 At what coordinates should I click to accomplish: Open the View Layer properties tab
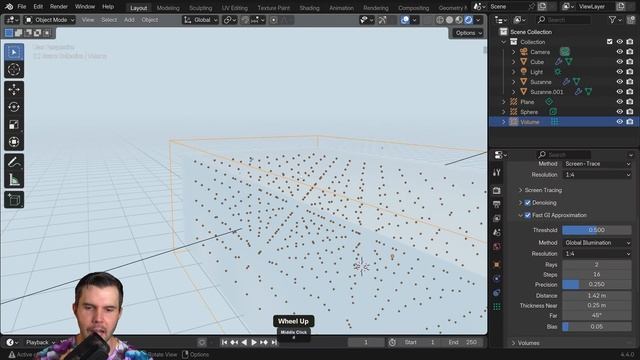click(x=497, y=218)
